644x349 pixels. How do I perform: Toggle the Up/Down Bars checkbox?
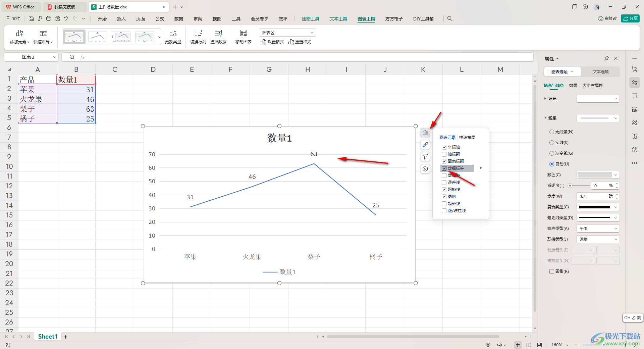point(444,211)
